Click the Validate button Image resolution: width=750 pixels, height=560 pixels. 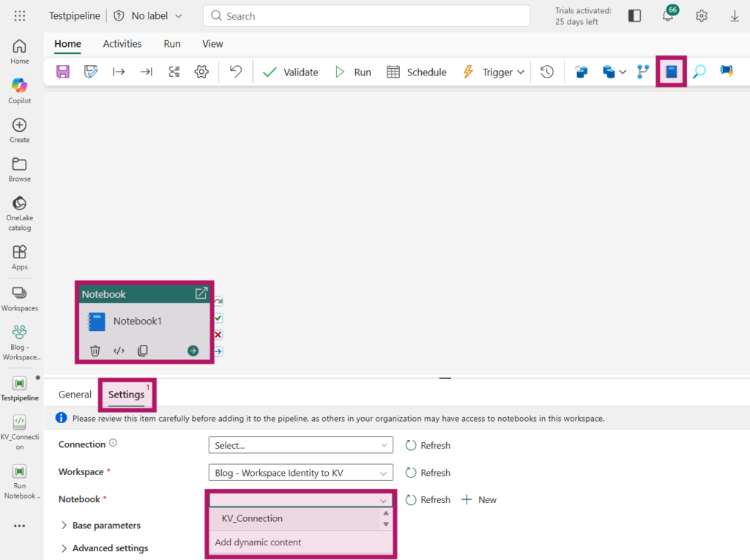tap(291, 72)
